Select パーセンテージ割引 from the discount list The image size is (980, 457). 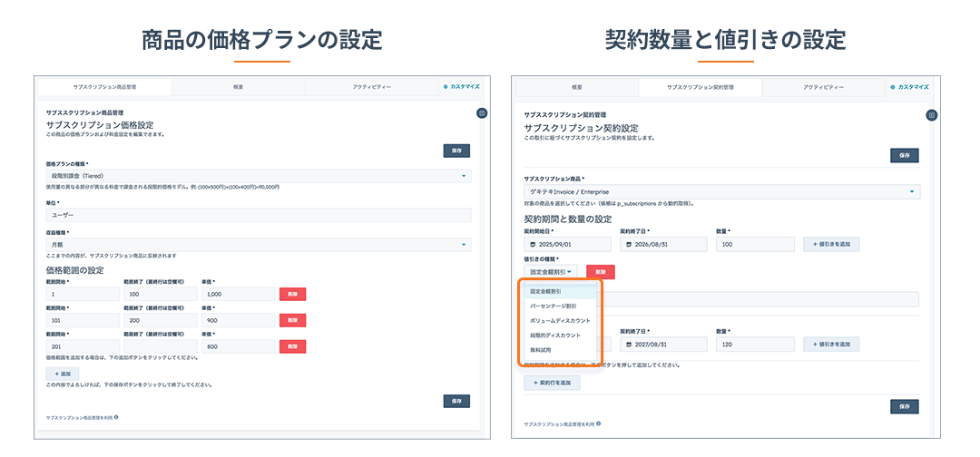[x=553, y=306]
